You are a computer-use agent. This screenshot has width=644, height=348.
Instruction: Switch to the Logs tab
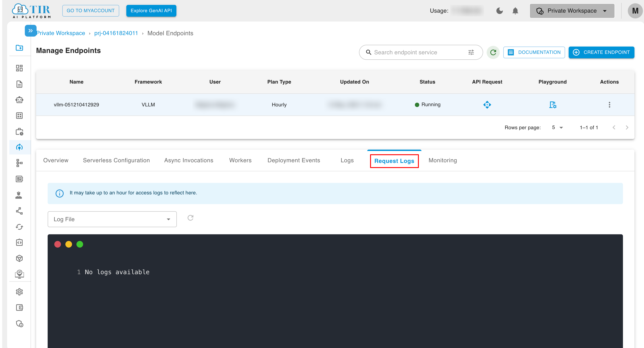point(347,160)
